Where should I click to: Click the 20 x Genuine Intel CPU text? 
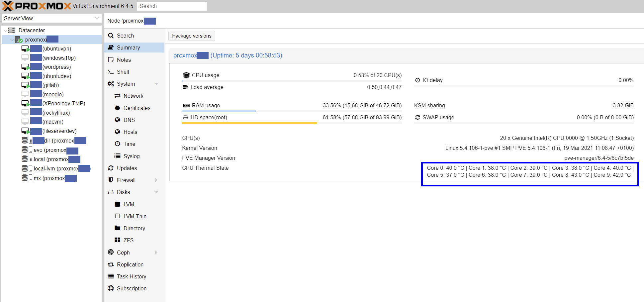(567, 138)
